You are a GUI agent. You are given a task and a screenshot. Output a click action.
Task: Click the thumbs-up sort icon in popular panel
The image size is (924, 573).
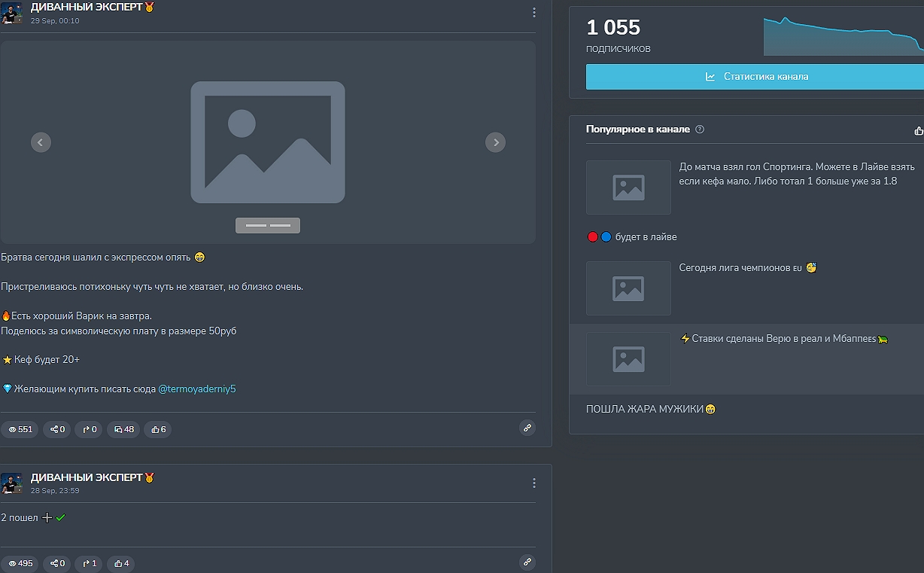click(918, 130)
